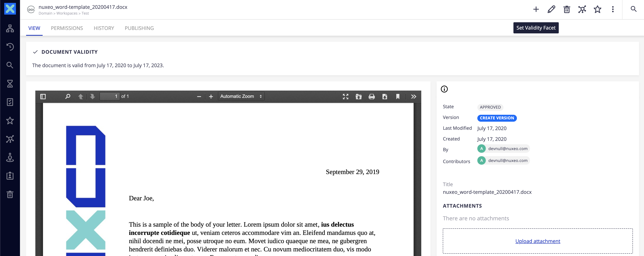Image resolution: width=644 pixels, height=256 pixels.
Task: Switch to the HISTORY tab
Action: click(x=103, y=28)
